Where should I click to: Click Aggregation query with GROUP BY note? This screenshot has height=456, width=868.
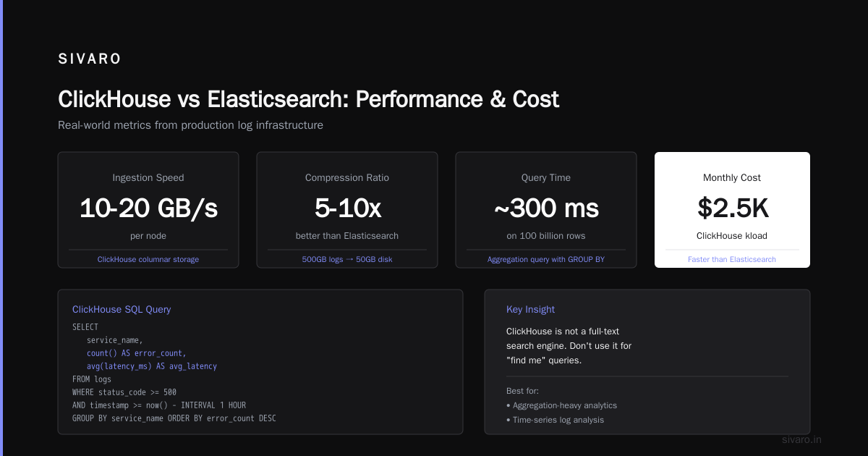pos(546,259)
